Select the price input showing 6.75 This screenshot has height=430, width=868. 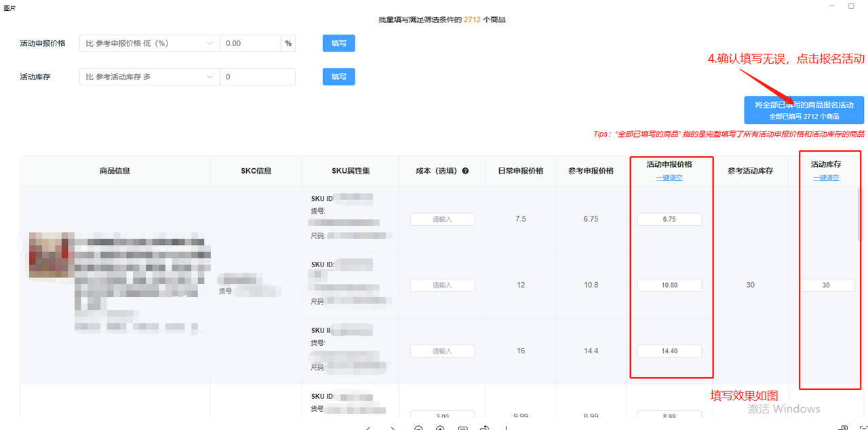[669, 218]
